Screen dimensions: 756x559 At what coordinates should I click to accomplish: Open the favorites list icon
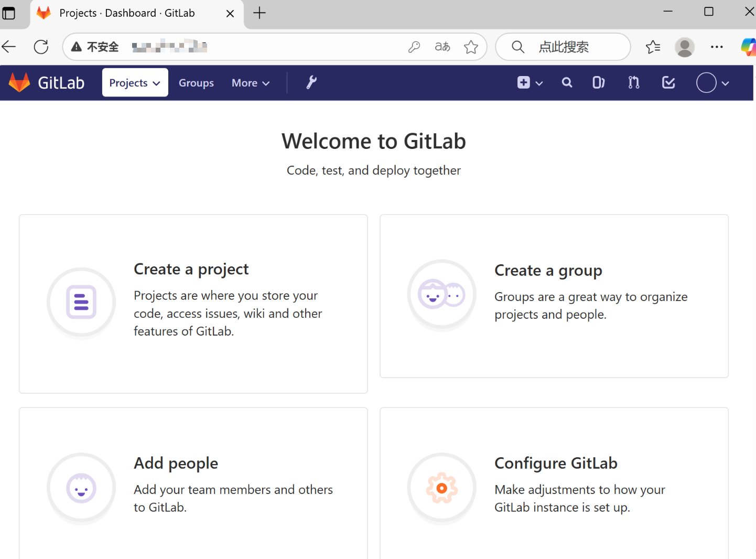[653, 47]
